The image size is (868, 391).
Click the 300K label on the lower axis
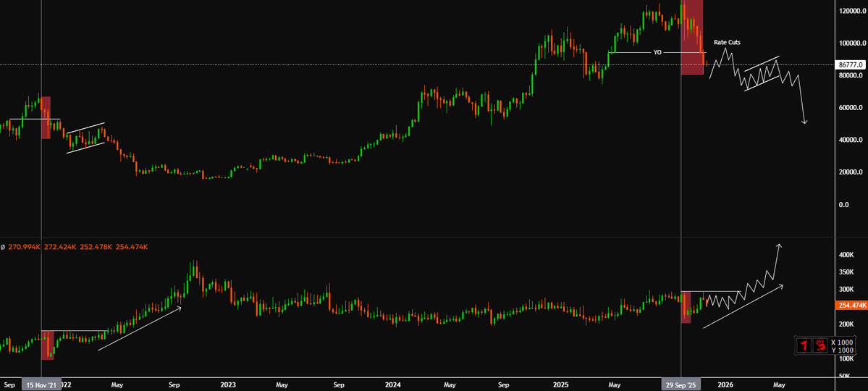(x=846, y=289)
